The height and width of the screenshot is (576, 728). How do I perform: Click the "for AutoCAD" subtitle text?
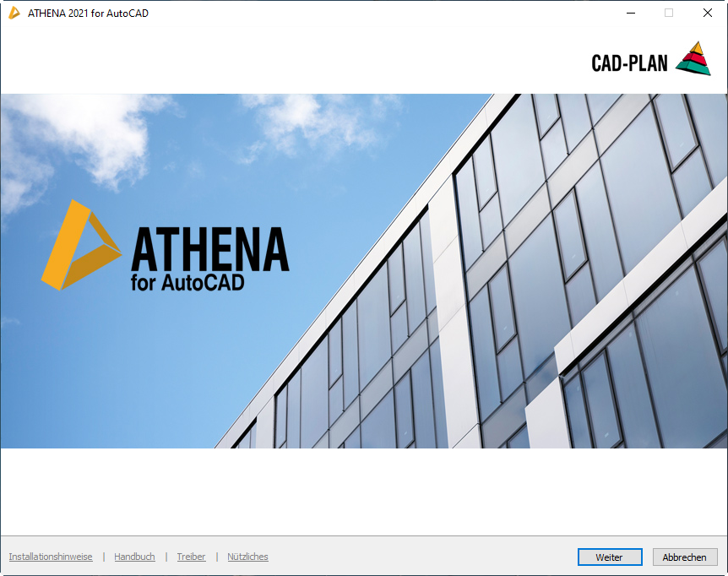pos(187,283)
